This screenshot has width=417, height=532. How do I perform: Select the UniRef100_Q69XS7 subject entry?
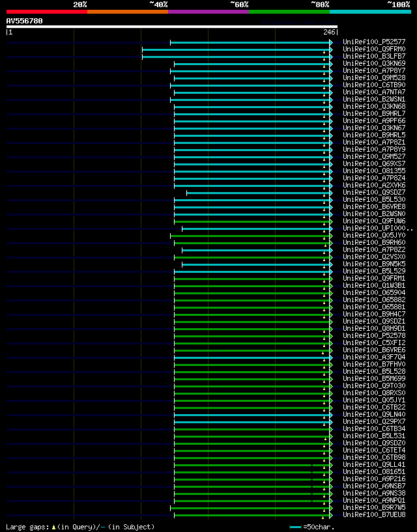click(374, 163)
